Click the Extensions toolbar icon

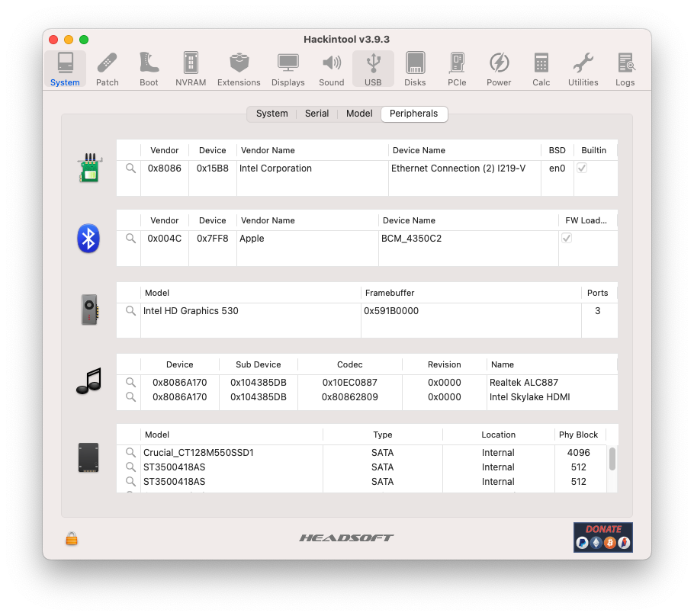(239, 68)
